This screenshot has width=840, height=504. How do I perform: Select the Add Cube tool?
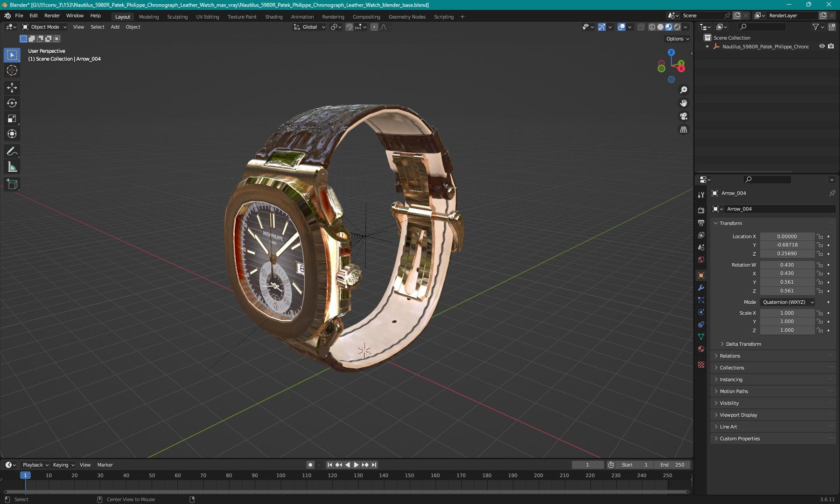pos(12,184)
